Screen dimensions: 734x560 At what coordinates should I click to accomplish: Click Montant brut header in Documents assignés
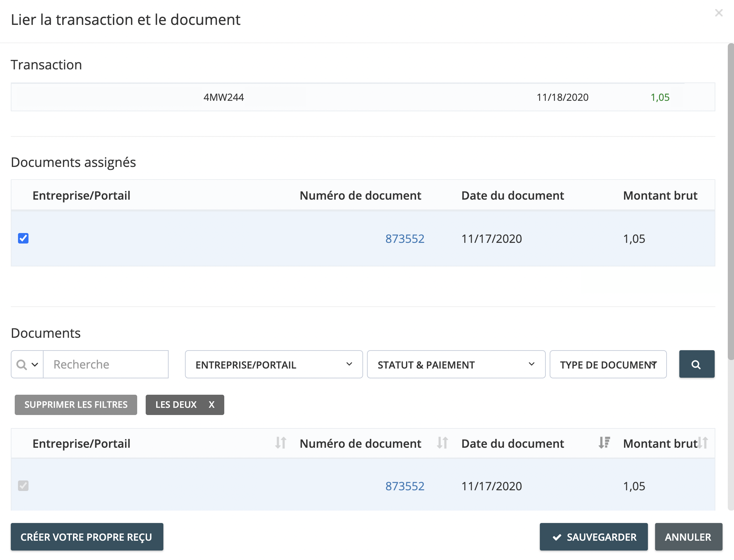coord(660,195)
